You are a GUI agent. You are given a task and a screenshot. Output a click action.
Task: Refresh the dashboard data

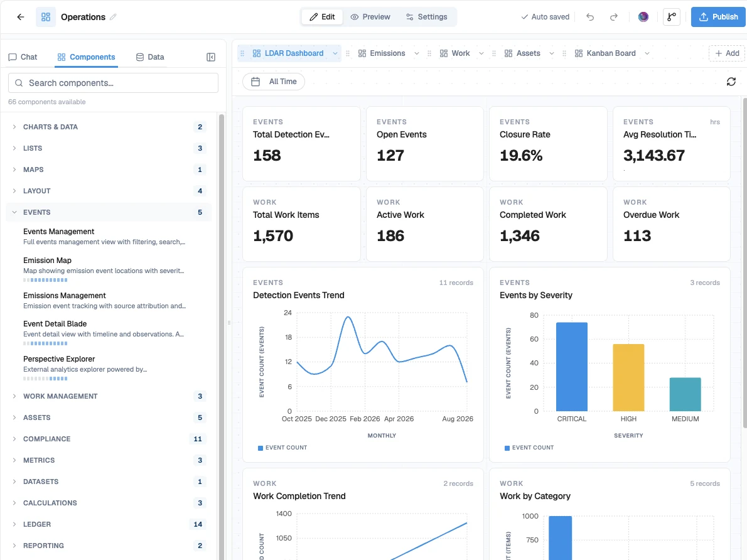[731, 82]
